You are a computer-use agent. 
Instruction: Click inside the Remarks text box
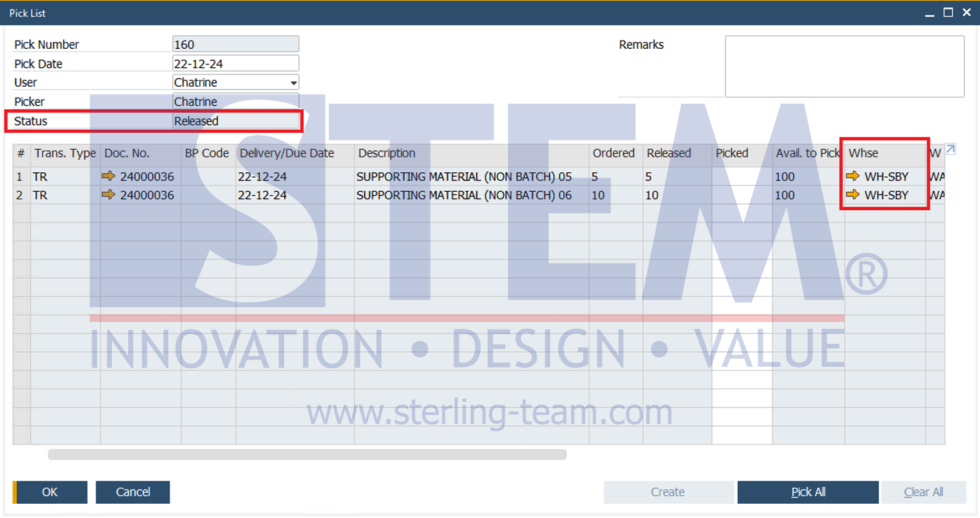pyautogui.click(x=844, y=66)
